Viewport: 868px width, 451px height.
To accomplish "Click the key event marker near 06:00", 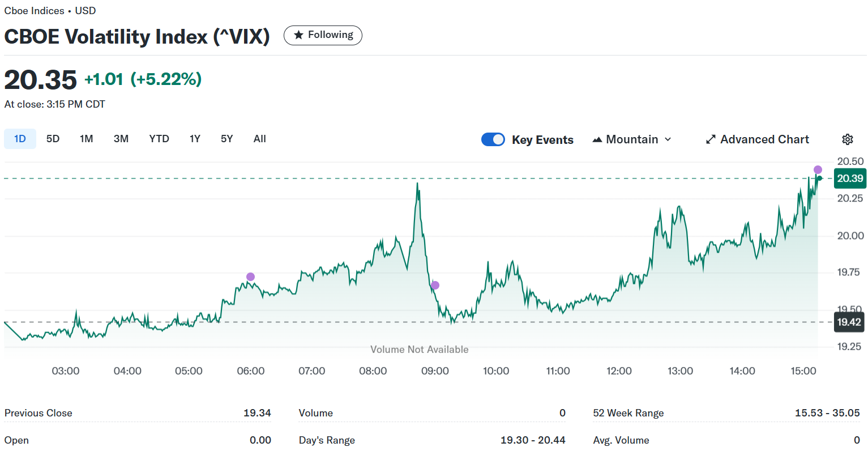I will click(250, 277).
